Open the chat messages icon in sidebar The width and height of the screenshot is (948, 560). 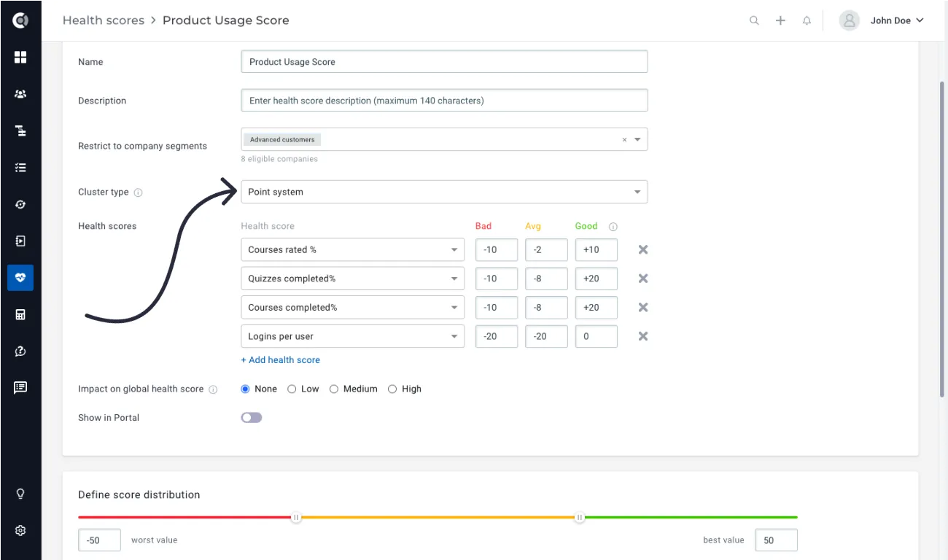click(20, 387)
